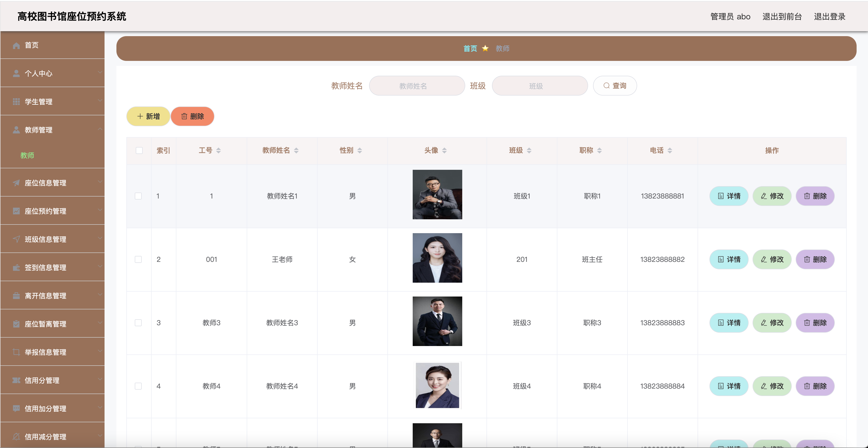Click 修改 for 王老师

click(x=772, y=259)
